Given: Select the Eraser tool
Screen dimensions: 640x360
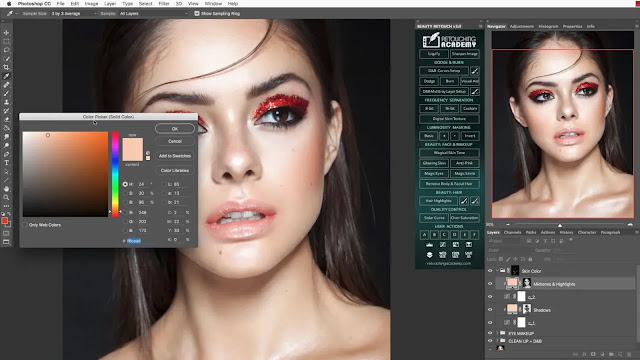Looking at the screenshot, I should tap(6, 120).
